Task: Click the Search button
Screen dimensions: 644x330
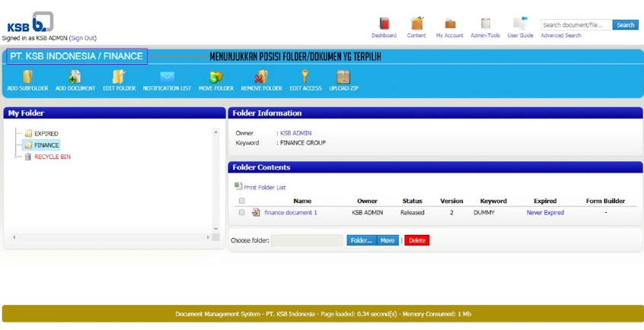Action: coord(626,25)
